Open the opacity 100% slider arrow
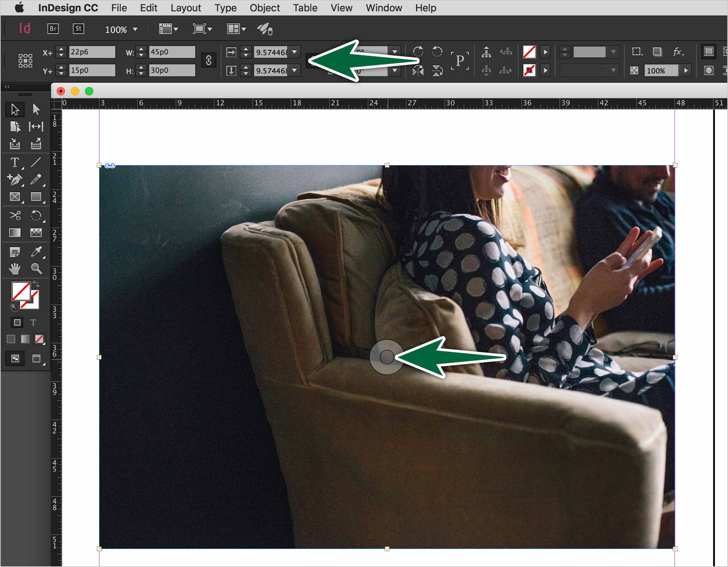Viewport: 728px width, 567px height. [686, 70]
